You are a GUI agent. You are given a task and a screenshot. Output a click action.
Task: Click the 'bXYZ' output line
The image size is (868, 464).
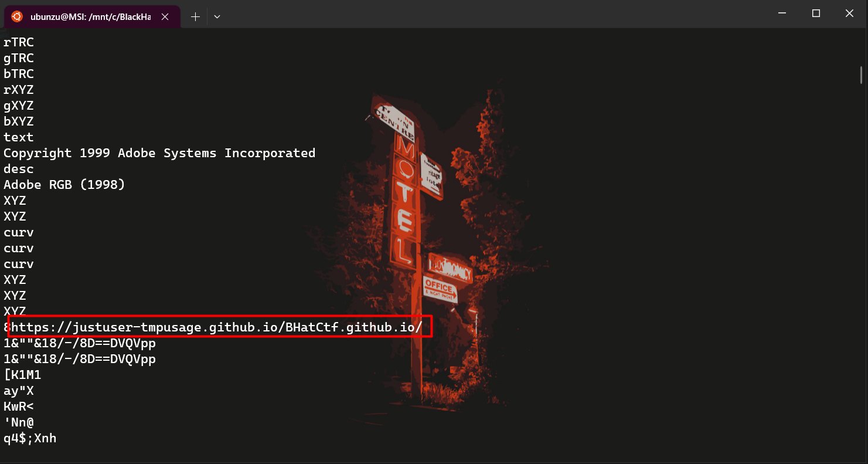pos(19,121)
